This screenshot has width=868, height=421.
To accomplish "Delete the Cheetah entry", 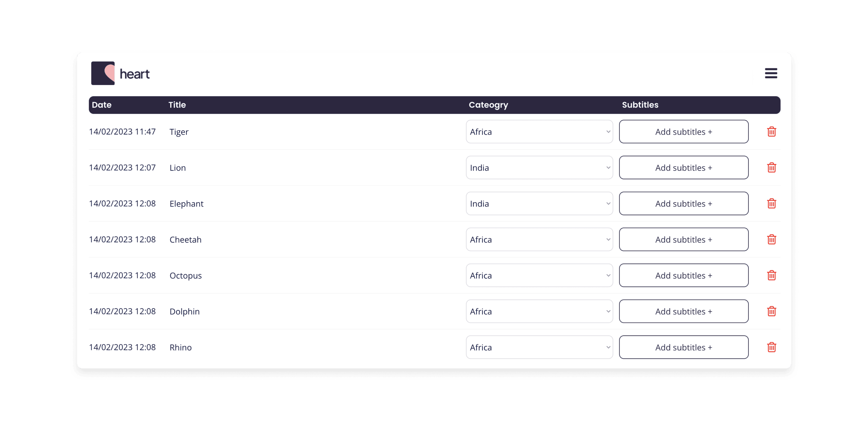I will click(771, 240).
